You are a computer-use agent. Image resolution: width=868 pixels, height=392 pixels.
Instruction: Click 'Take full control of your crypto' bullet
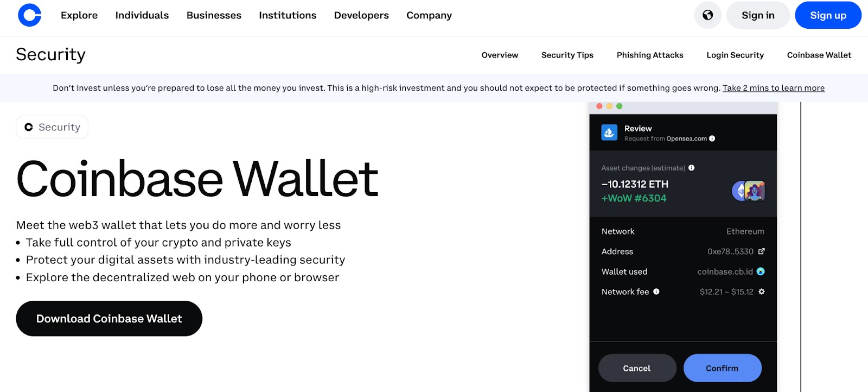[158, 243]
